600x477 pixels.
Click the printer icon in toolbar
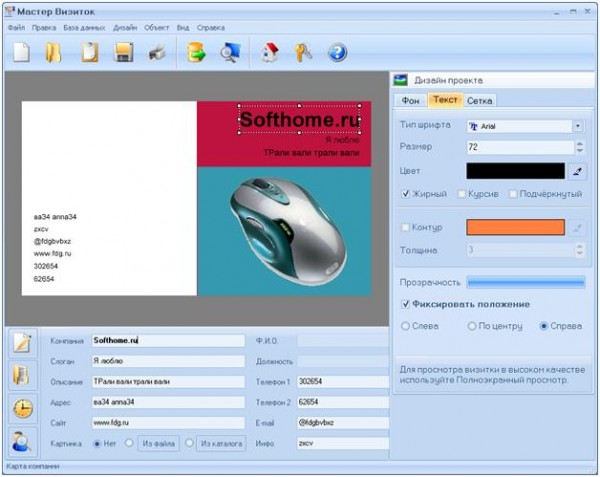click(157, 52)
